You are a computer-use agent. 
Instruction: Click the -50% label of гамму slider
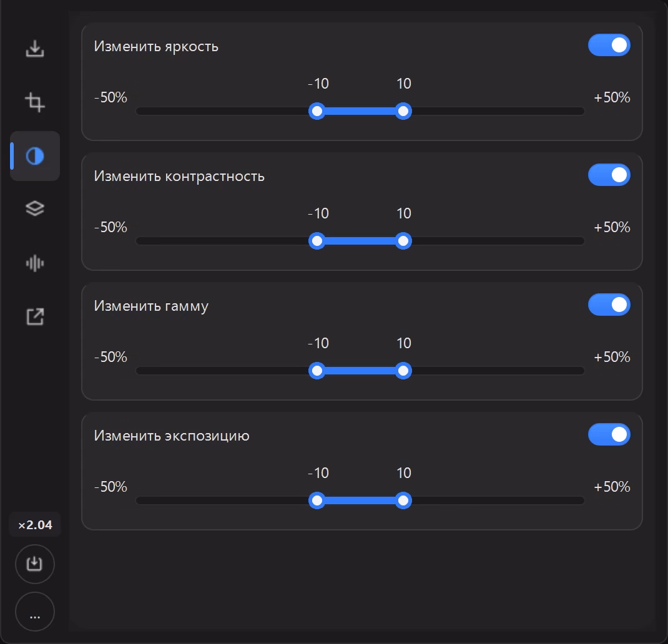pos(111,357)
